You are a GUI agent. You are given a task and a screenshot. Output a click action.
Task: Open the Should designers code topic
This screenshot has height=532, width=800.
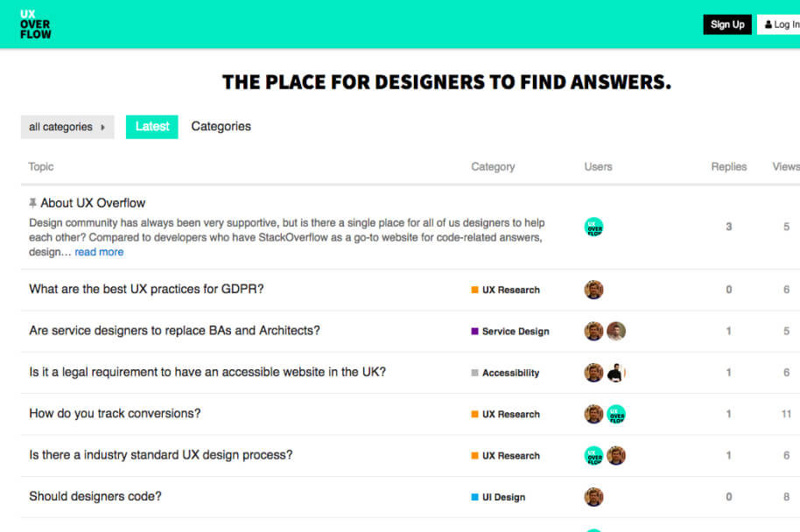tap(95, 496)
